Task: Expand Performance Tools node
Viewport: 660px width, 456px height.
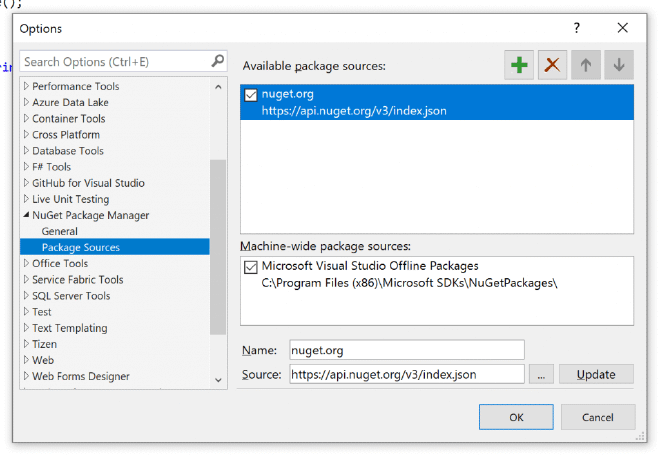Action: [26, 86]
